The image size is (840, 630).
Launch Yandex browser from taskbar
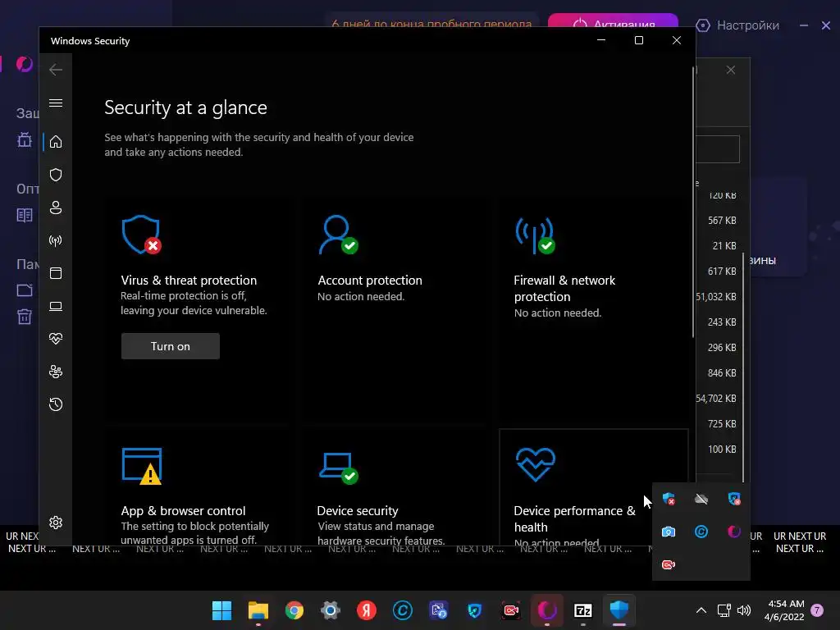click(367, 610)
